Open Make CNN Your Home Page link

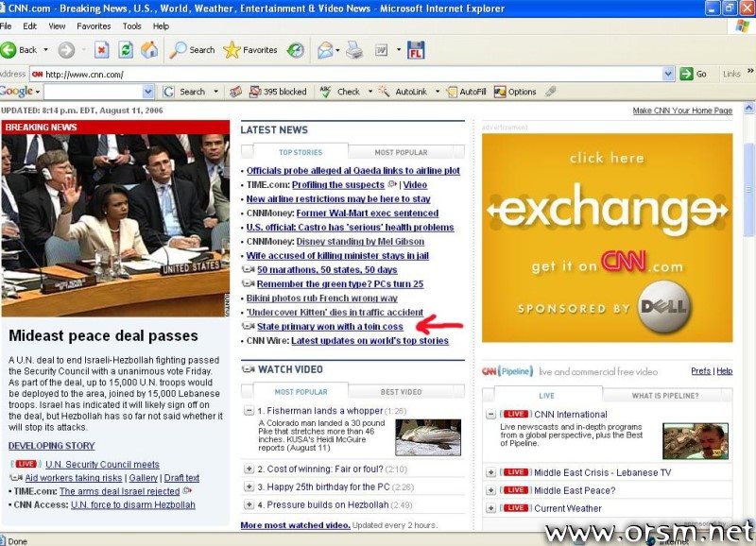point(682,111)
